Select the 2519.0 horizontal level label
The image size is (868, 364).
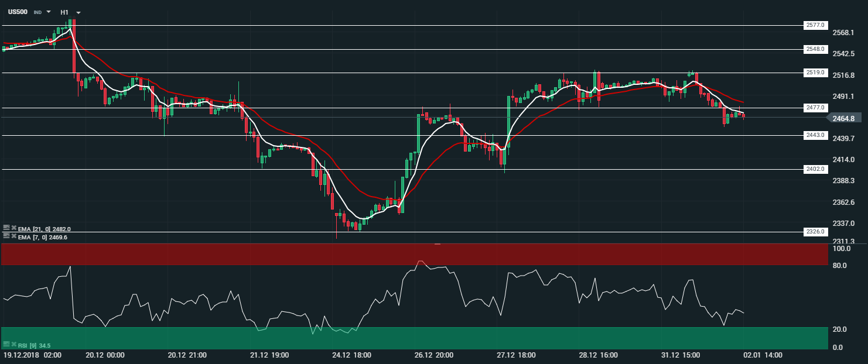pyautogui.click(x=815, y=73)
